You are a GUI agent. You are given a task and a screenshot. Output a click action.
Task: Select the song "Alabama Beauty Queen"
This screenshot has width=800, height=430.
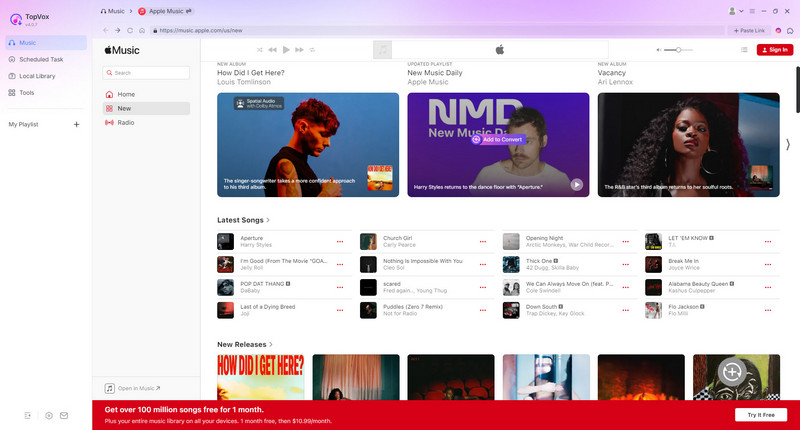tap(698, 284)
